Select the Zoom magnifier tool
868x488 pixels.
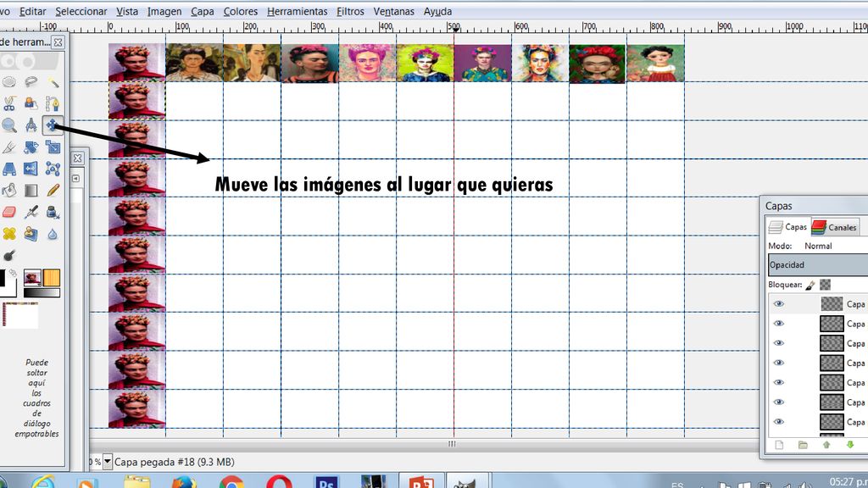[9, 125]
